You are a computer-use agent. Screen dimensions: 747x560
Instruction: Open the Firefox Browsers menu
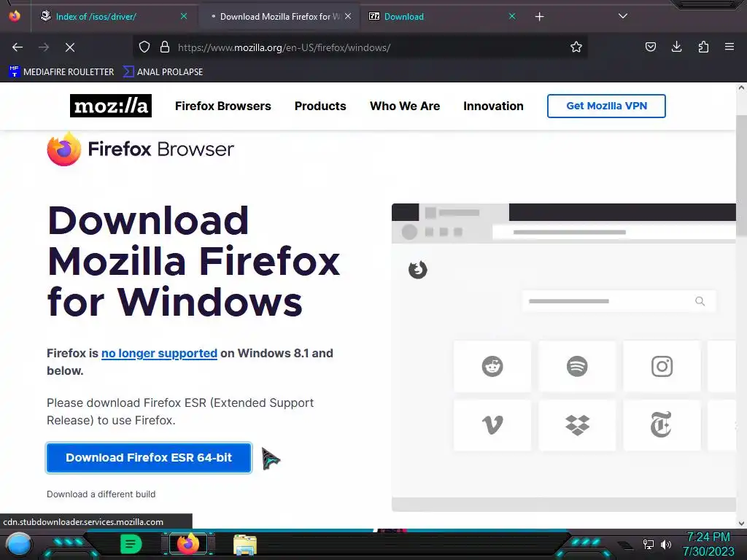[223, 106]
